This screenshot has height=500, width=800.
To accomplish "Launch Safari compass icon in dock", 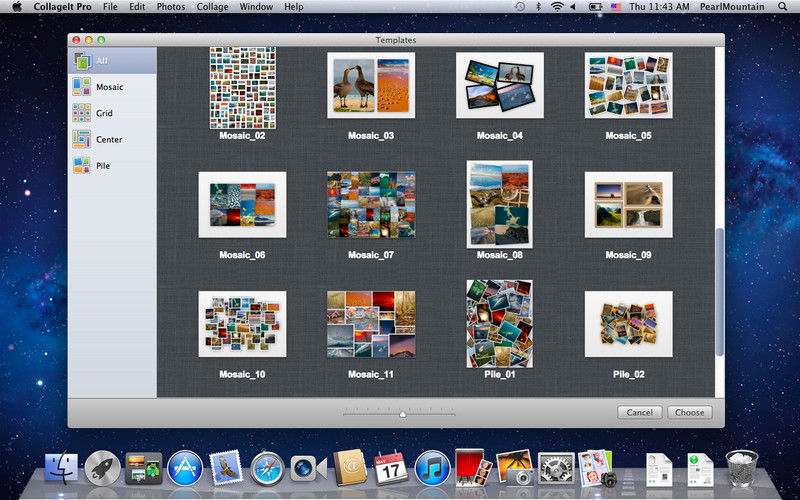I will tap(267, 468).
